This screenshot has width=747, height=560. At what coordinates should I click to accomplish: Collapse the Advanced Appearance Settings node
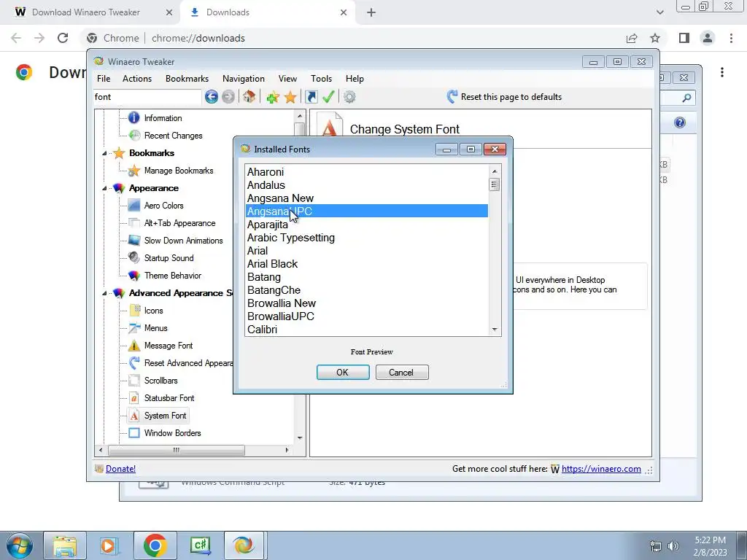pyautogui.click(x=104, y=293)
